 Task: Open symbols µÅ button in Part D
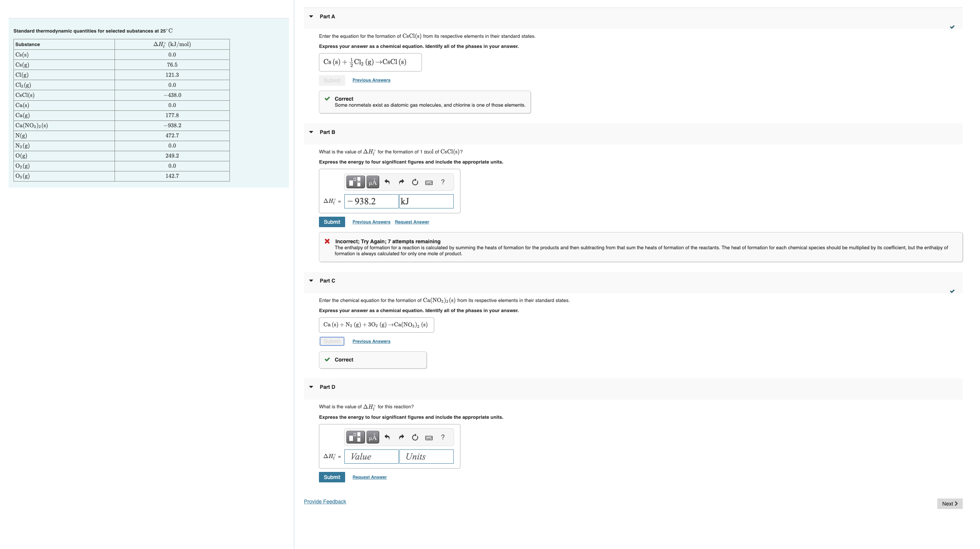point(372,437)
